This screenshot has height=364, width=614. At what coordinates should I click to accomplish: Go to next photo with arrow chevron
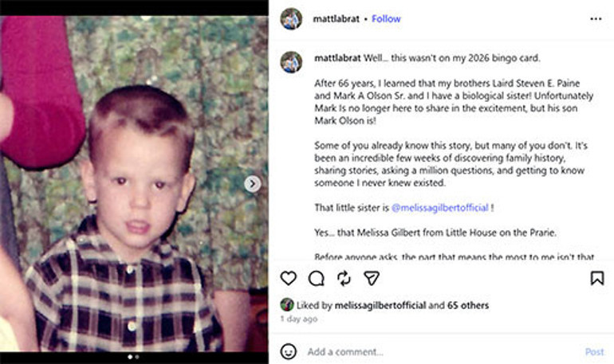click(253, 183)
